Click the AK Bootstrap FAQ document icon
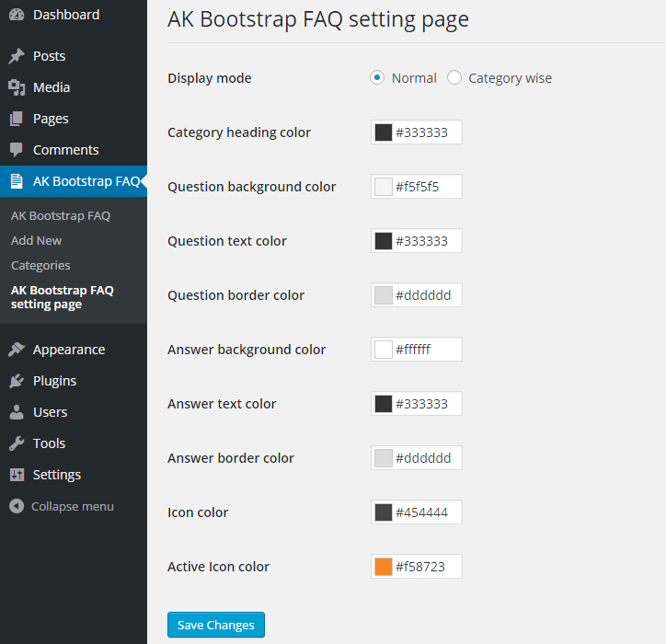 tap(17, 181)
